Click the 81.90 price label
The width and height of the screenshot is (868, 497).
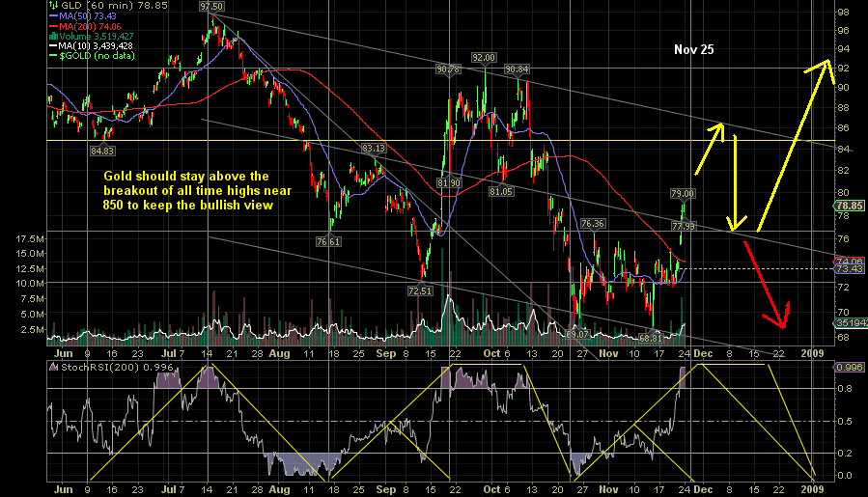(x=449, y=182)
